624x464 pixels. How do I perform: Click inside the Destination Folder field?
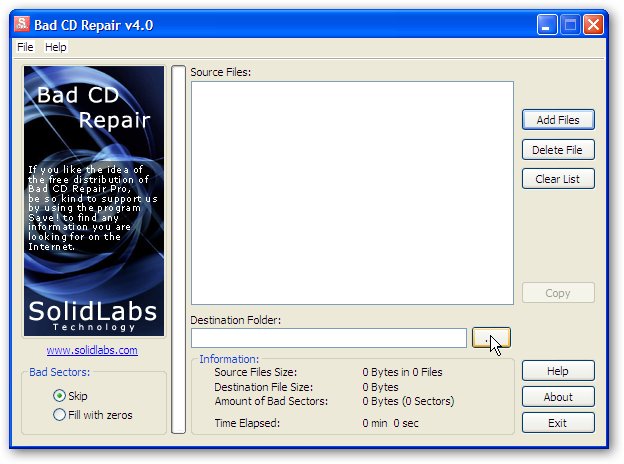click(x=329, y=338)
